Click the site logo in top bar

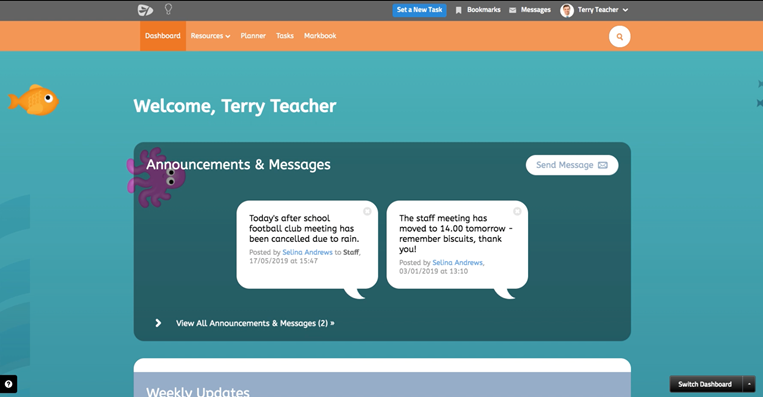point(145,10)
